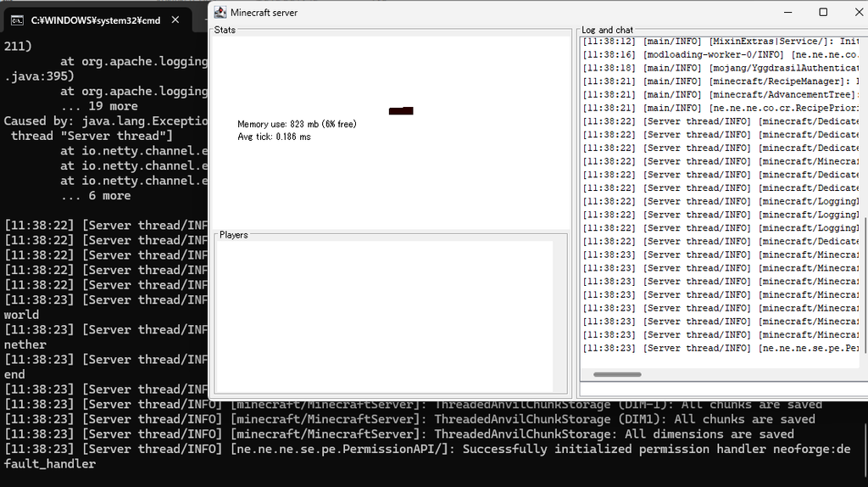Viewport: 868px width, 487px height.
Task: Close the Minecraft server window
Action: [858, 12]
